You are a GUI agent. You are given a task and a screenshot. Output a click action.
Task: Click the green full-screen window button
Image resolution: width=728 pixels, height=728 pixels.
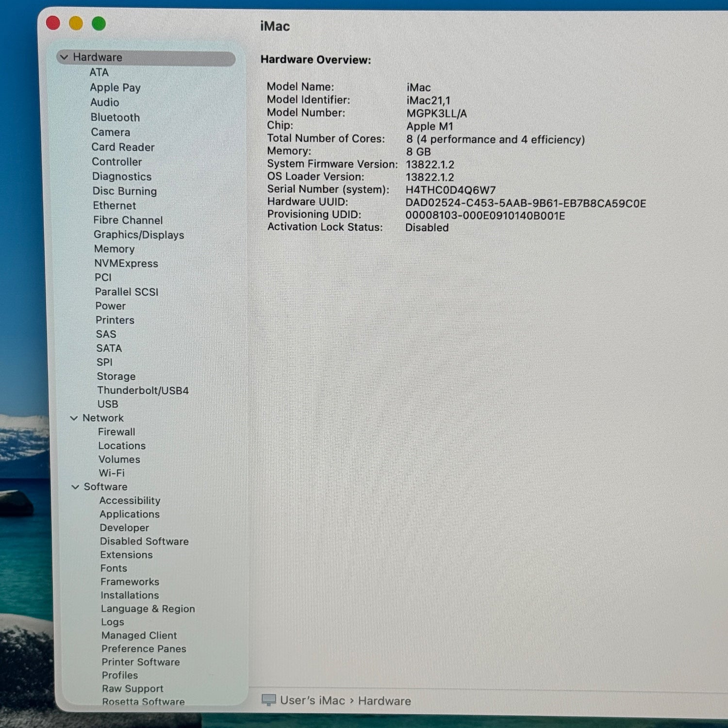pyautogui.click(x=99, y=23)
